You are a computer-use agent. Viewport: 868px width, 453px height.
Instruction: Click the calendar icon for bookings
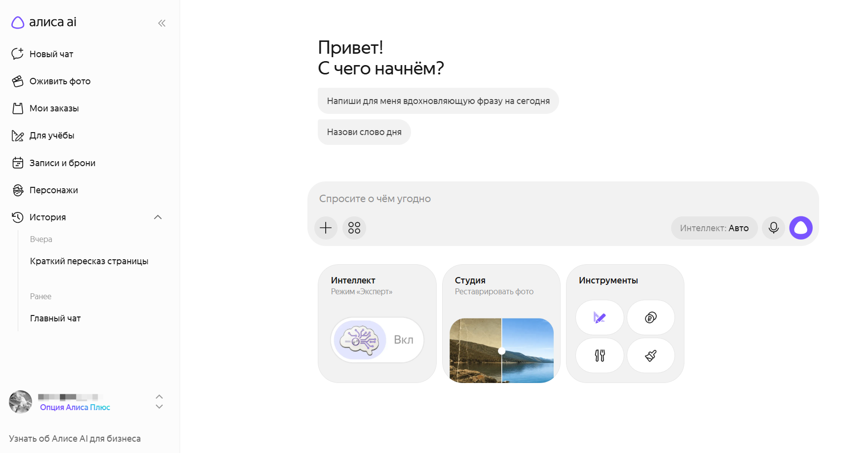tap(18, 163)
